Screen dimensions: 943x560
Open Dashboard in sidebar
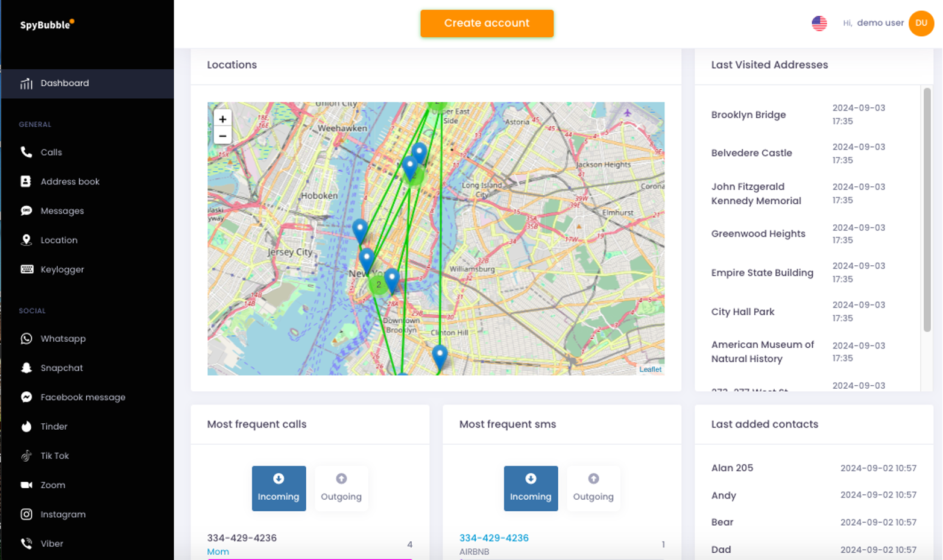[87, 83]
